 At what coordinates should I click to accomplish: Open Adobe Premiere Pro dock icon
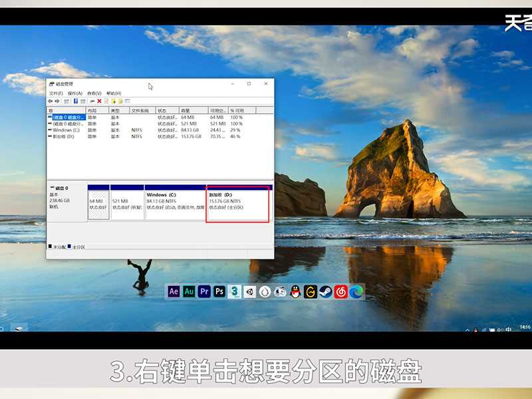coord(204,291)
